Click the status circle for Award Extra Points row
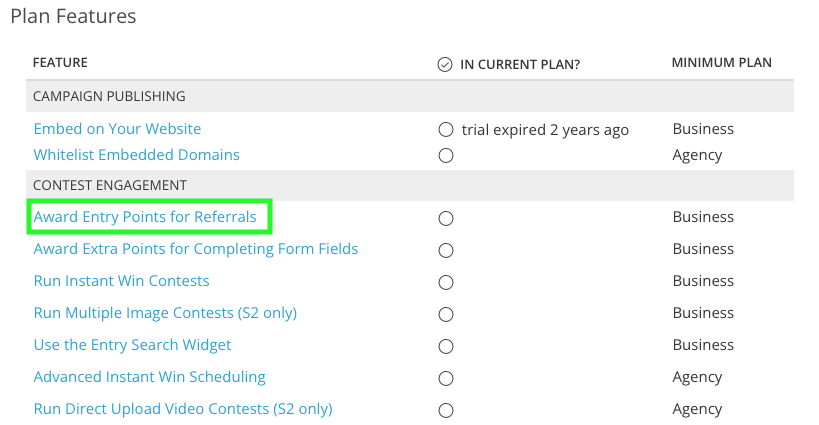 pyautogui.click(x=446, y=251)
